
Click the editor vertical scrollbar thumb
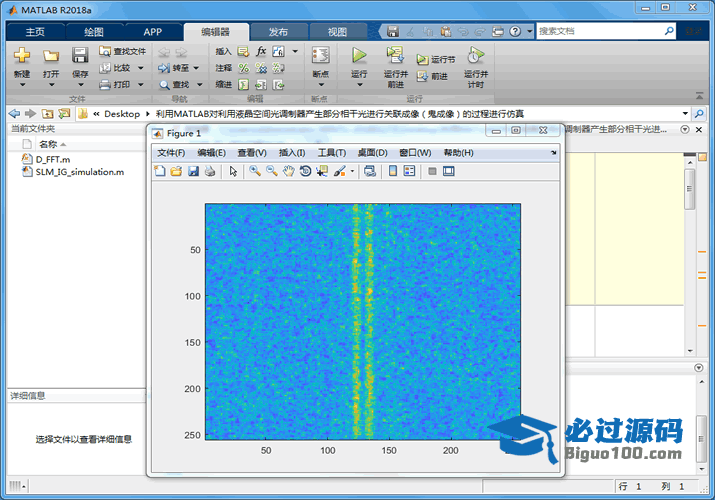coord(689,189)
